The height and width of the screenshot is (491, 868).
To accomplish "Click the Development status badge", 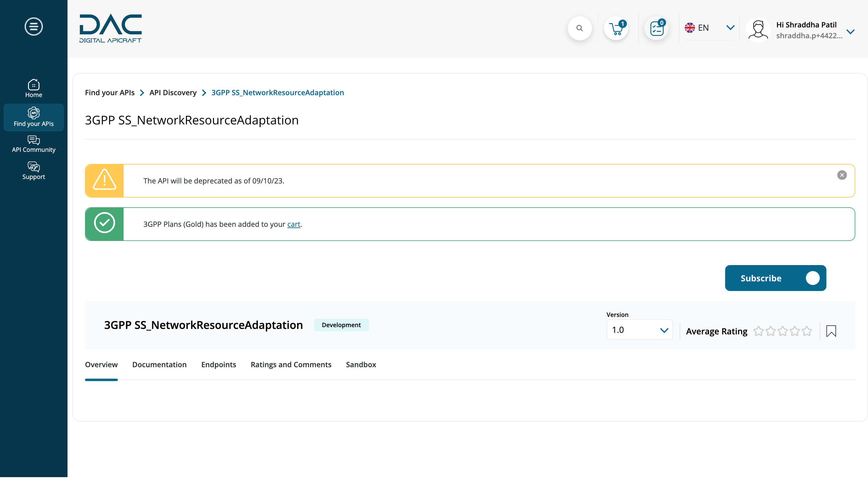I will (x=341, y=325).
